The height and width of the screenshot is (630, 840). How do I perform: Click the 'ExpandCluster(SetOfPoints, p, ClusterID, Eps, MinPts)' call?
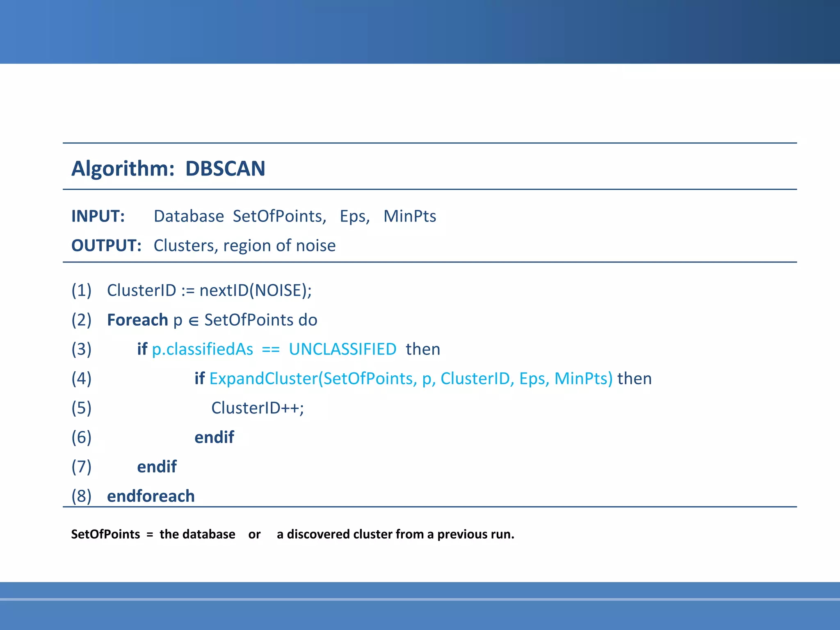411,379
